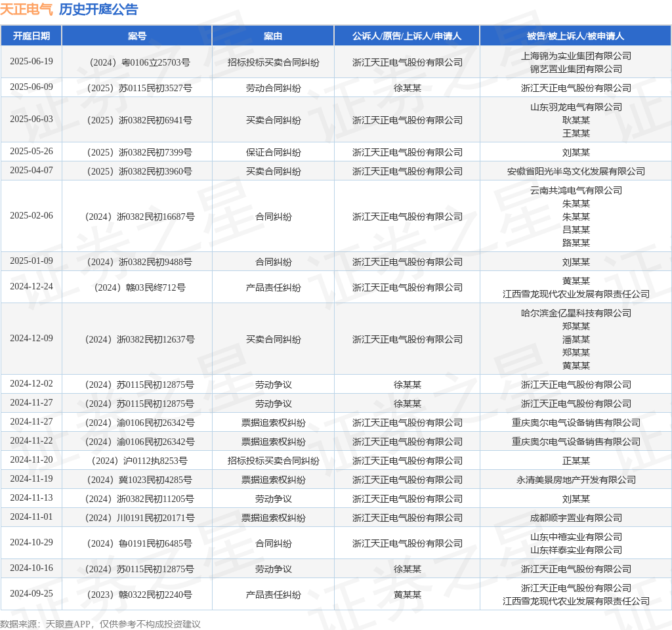The width and height of the screenshot is (672, 630).
Task: Click date cell 2024-12-02
Action: tap(31, 383)
